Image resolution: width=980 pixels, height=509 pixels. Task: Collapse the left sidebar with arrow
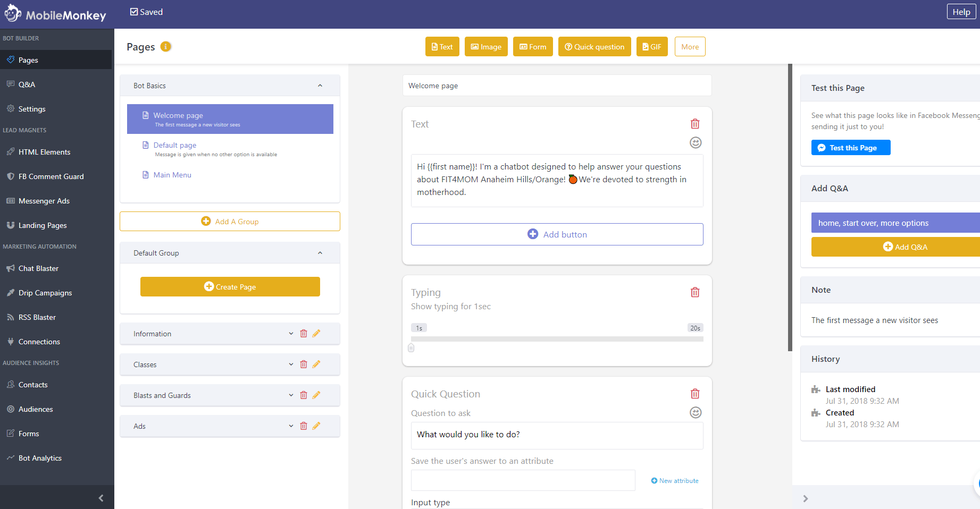101,498
